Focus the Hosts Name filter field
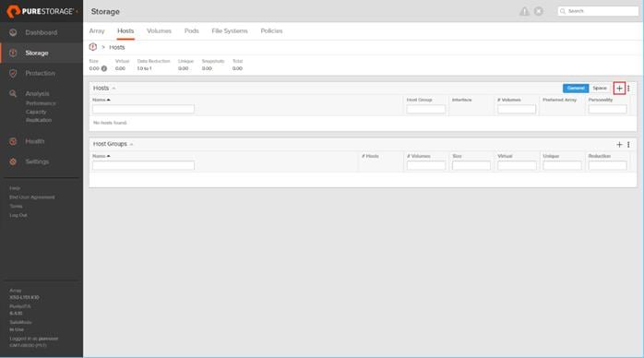Viewport: 644px width, 358px height. [x=143, y=109]
